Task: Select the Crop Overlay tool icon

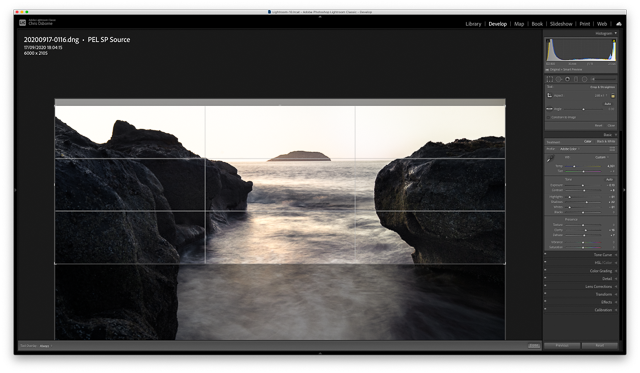Action: (550, 79)
